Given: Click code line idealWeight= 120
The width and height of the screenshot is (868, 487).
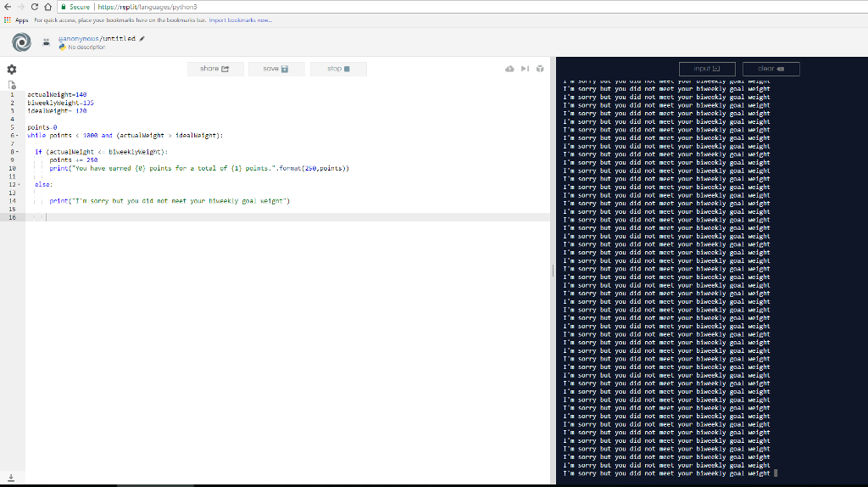Looking at the screenshot, I should [x=57, y=111].
